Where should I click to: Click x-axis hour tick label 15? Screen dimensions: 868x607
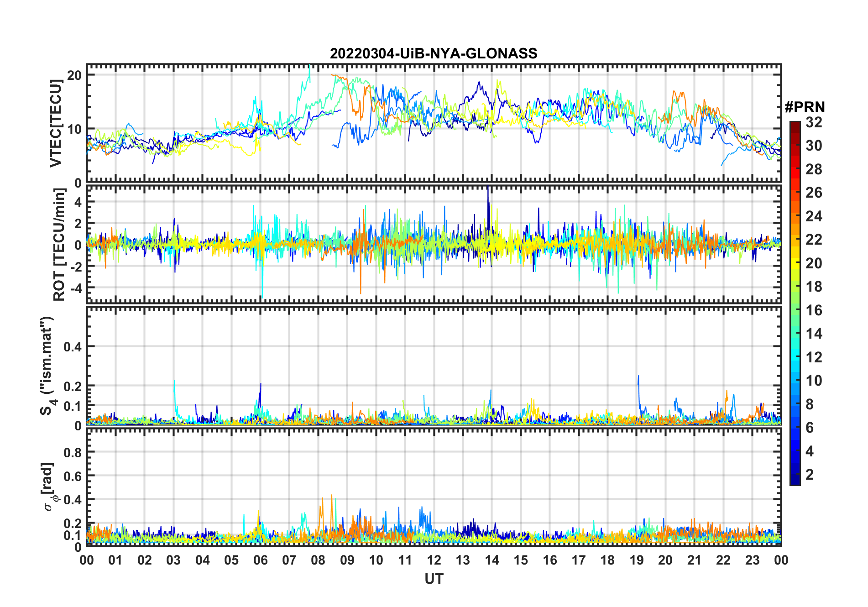[x=521, y=560]
